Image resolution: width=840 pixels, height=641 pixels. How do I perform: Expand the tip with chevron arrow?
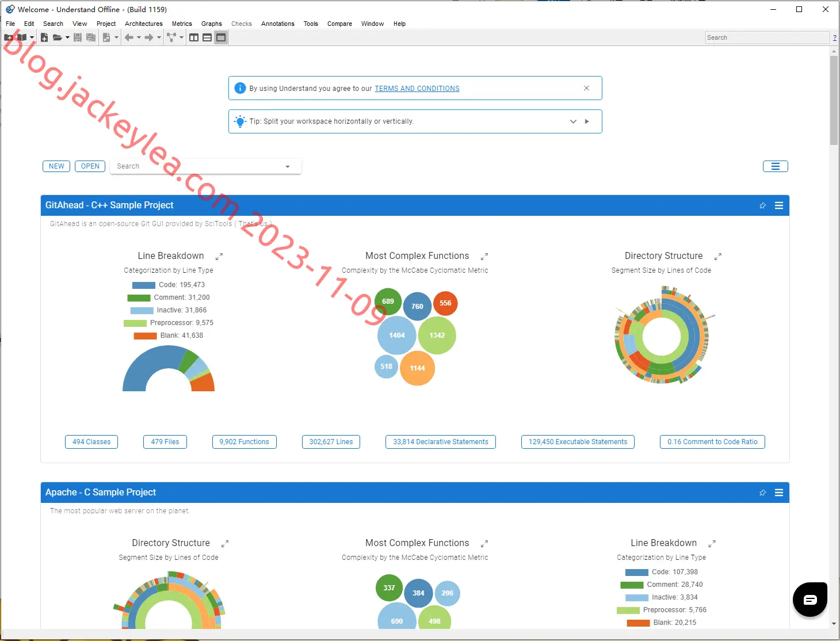click(573, 121)
